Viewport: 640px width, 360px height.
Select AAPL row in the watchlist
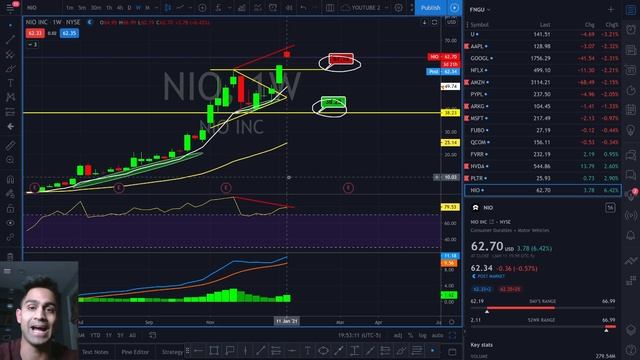pyautogui.click(x=543, y=46)
